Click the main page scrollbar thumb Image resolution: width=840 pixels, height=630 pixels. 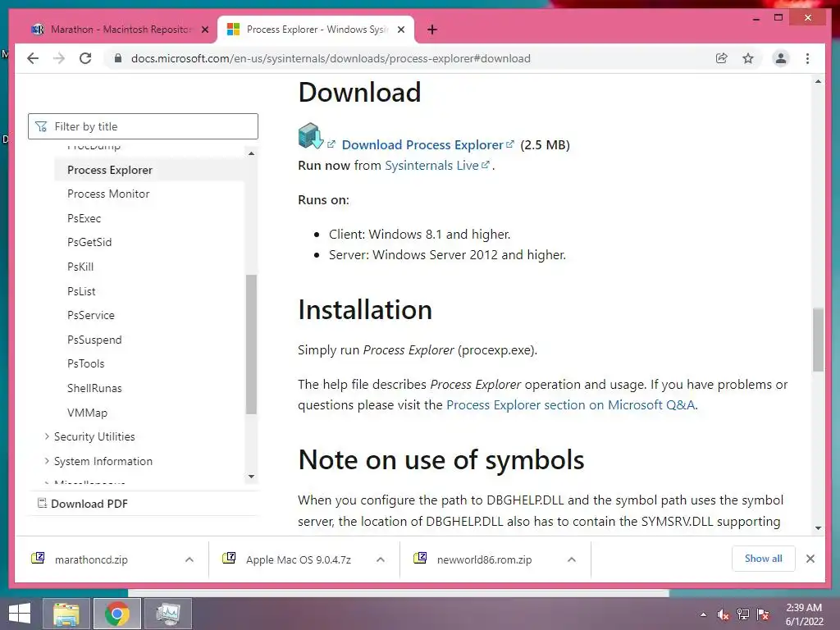pos(818,340)
